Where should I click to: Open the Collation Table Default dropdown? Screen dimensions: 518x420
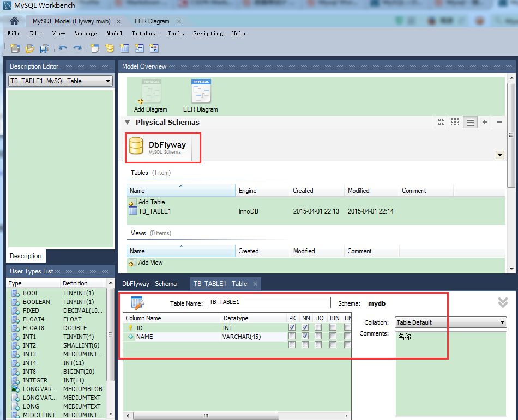(x=450, y=322)
